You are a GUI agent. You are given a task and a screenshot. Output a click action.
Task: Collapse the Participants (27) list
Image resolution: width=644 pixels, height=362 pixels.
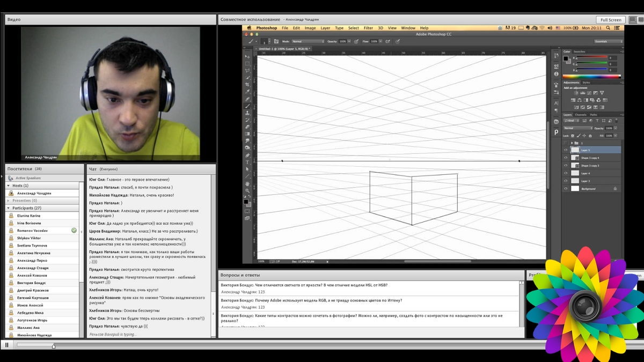click(9, 208)
